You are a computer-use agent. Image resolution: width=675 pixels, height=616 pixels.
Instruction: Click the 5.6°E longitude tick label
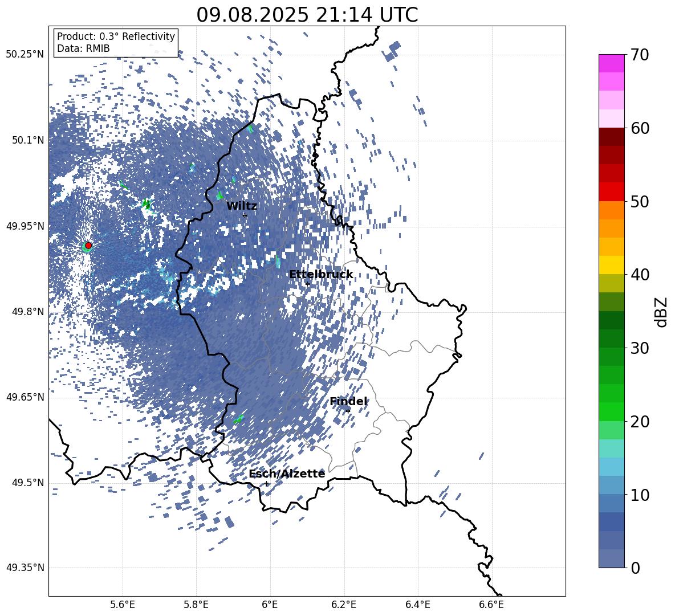pos(122,605)
